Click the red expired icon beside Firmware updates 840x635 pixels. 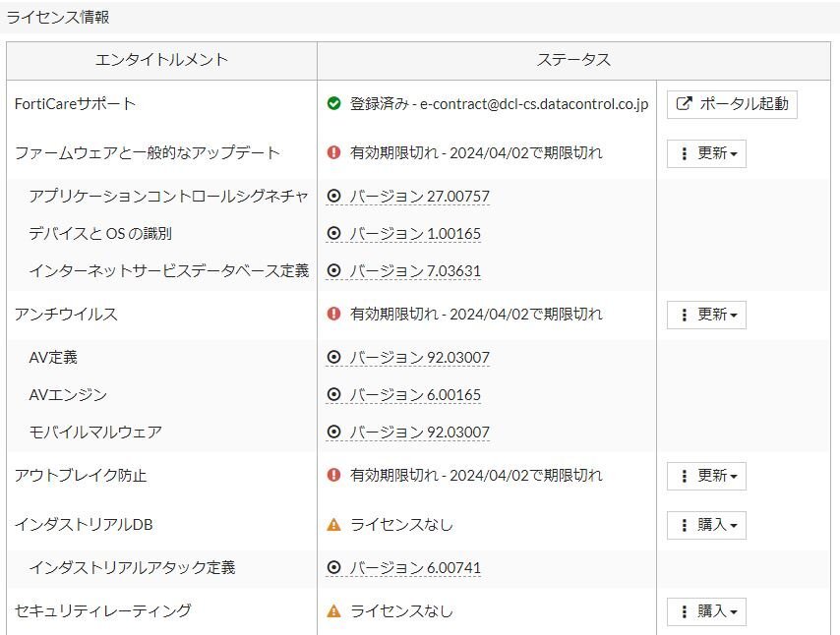[x=333, y=153]
